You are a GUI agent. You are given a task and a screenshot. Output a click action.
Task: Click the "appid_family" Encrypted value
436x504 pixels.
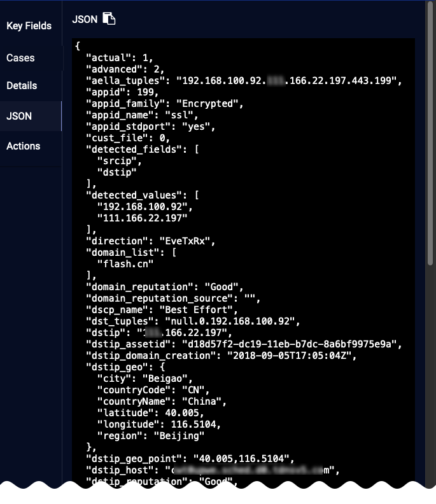[x=210, y=103]
